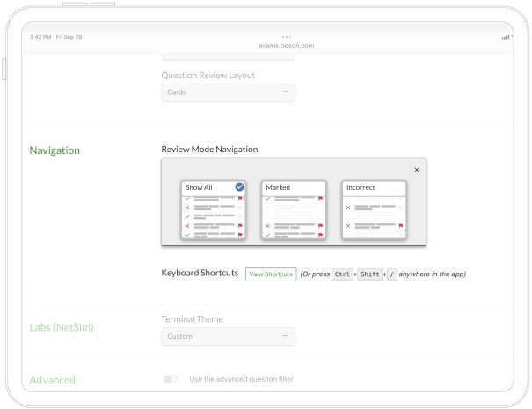
Task: Pick the Incorrect navigation mode card
Action: click(x=374, y=210)
